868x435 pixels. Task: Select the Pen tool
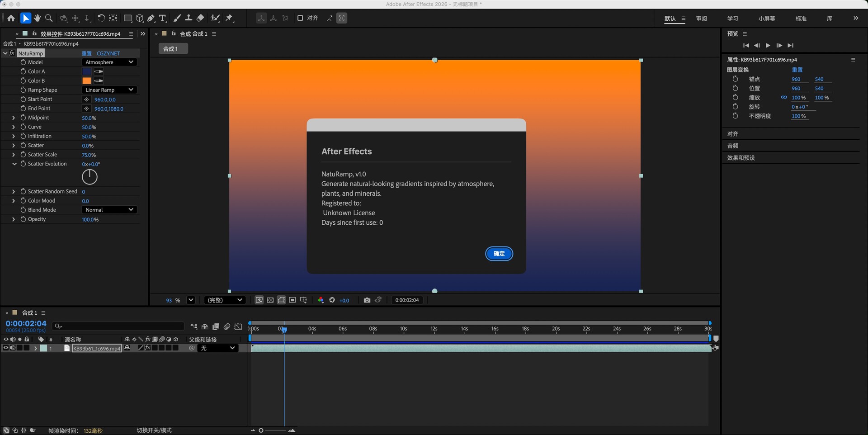click(151, 18)
